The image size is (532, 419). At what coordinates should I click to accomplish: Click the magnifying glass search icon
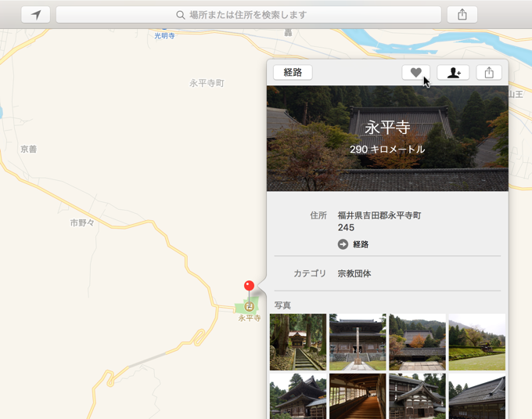click(x=181, y=15)
